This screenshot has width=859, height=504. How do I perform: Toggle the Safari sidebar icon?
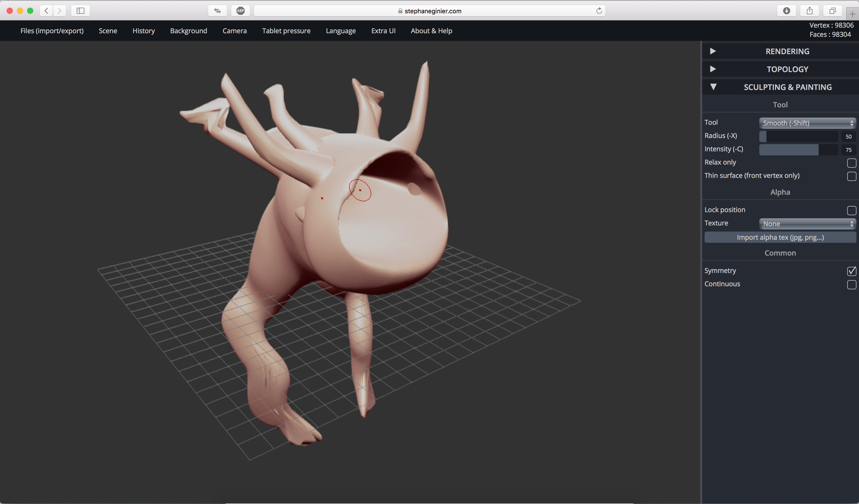click(x=81, y=10)
